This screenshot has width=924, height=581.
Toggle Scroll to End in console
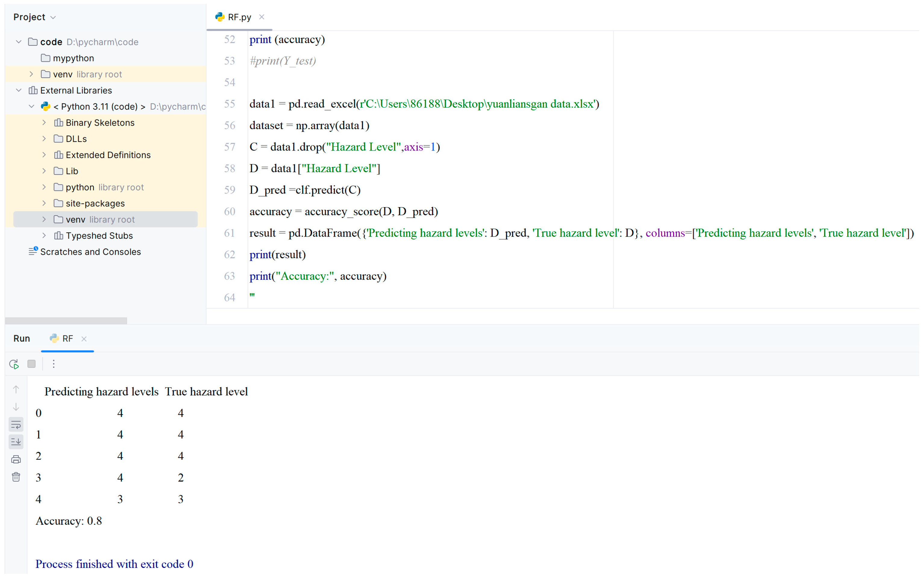[x=16, y=442]
